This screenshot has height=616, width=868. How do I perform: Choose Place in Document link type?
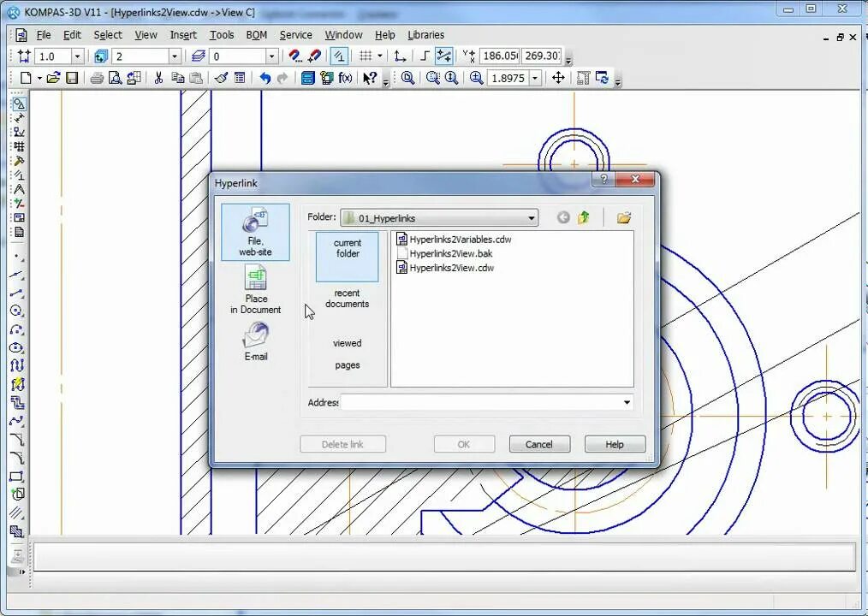255,289
